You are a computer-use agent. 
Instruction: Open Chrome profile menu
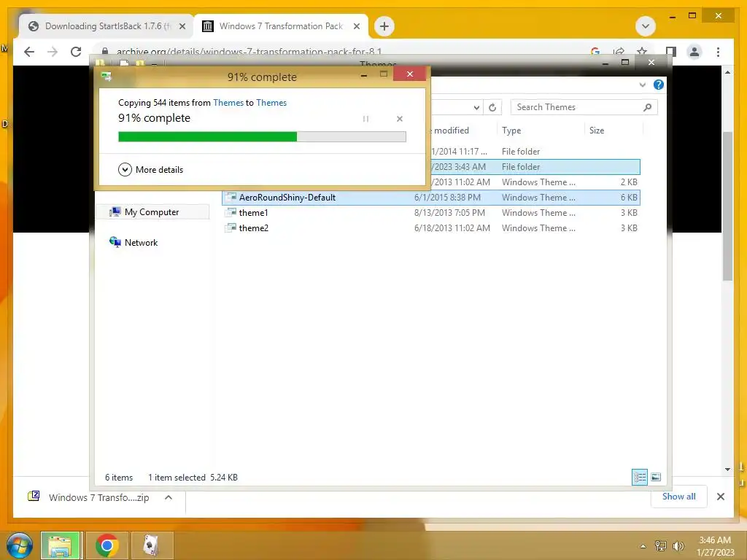tap(694, 52)
